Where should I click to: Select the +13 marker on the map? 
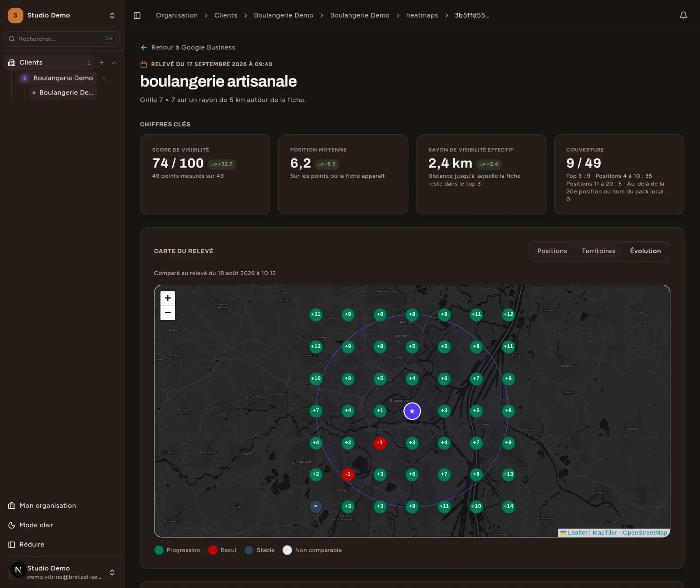click(x=508, y=474)
